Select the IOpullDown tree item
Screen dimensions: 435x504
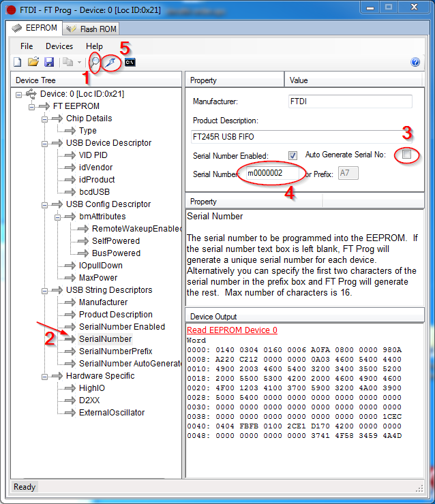[101, 265]
